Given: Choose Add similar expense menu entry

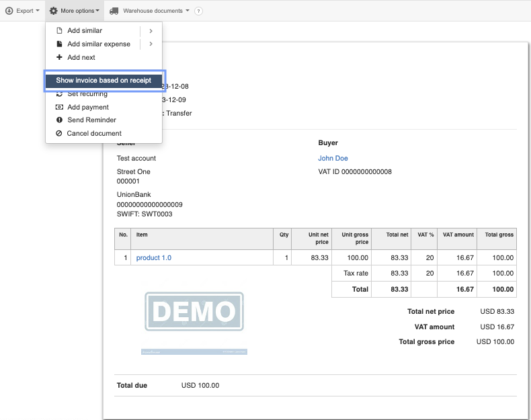Looking at the screenshot, I should pos(98,44).
